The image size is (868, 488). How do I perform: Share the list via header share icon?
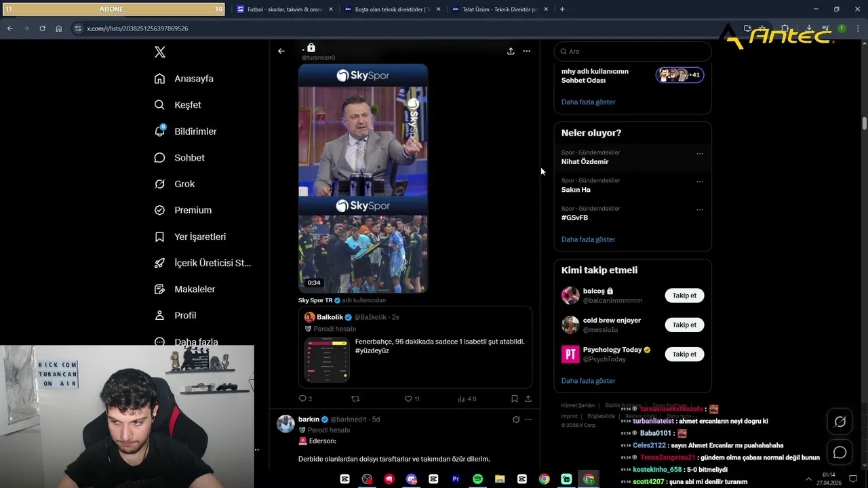(511, 51)
